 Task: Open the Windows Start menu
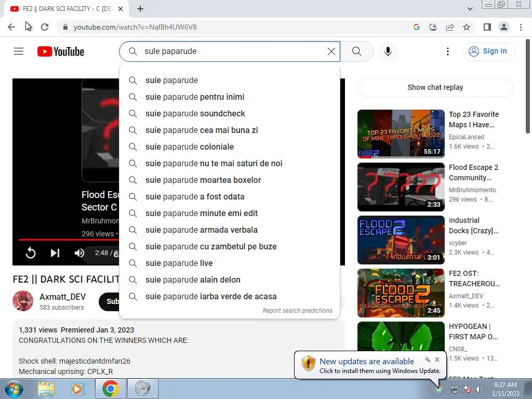(x=14, y=389)
